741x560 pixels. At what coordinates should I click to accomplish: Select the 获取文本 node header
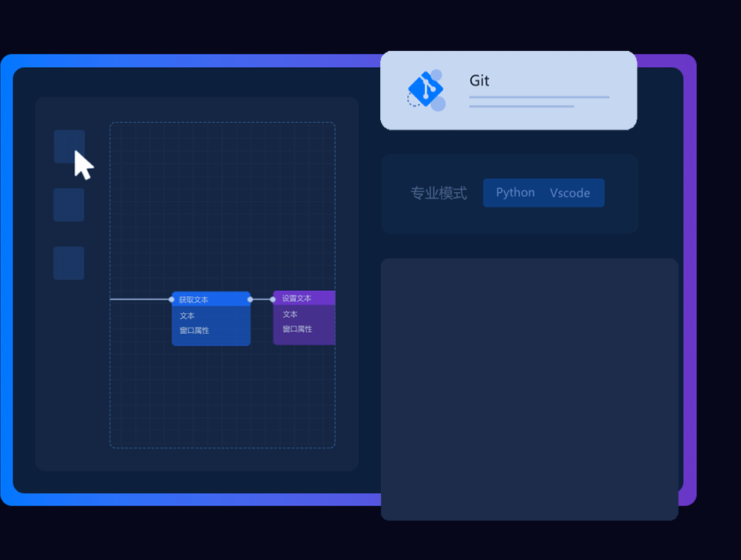point(211,299)
